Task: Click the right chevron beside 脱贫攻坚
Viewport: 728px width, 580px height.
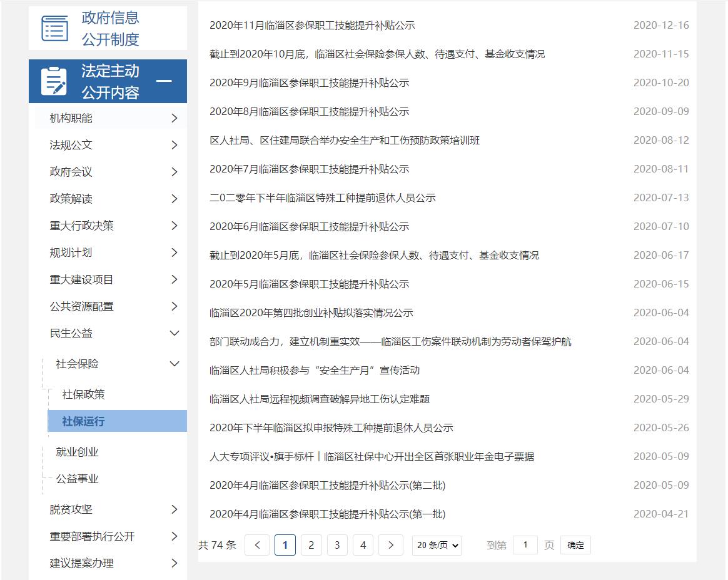Action: [x=174, y=509]
